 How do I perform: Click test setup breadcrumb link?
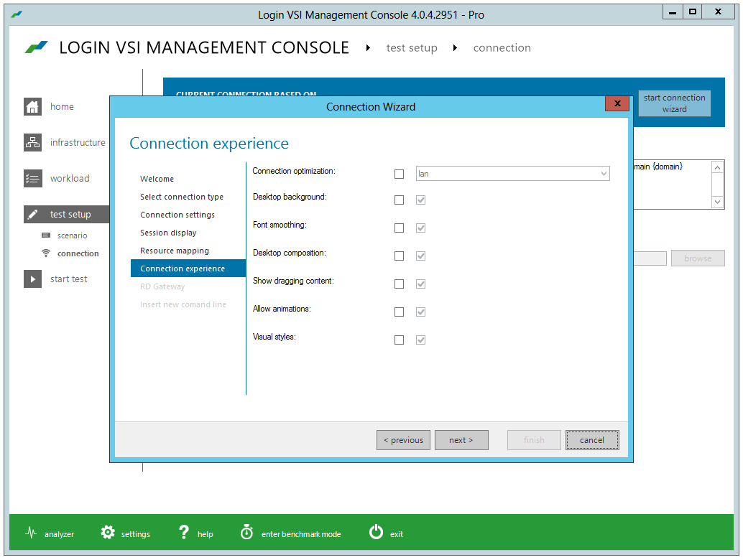412,48
